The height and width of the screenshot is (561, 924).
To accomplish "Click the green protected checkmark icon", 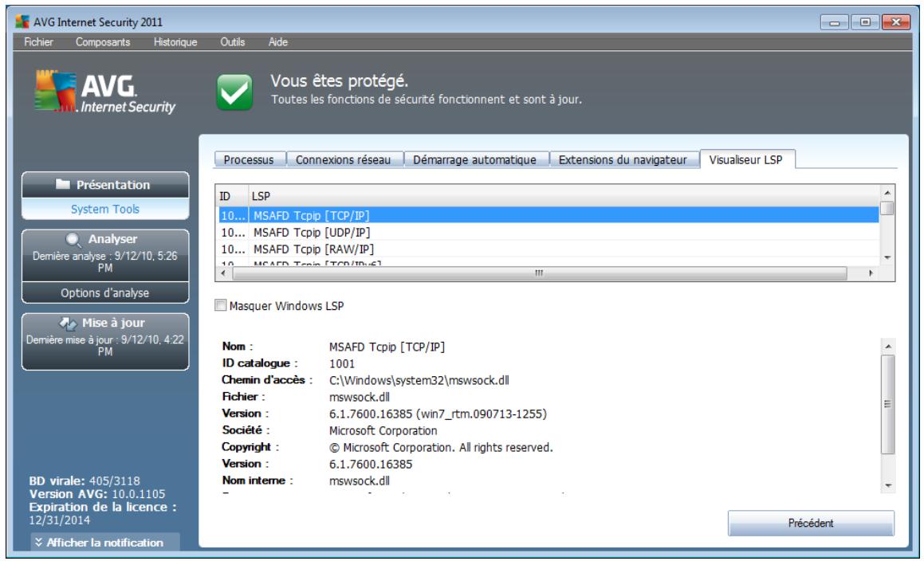I will point(234,92).
